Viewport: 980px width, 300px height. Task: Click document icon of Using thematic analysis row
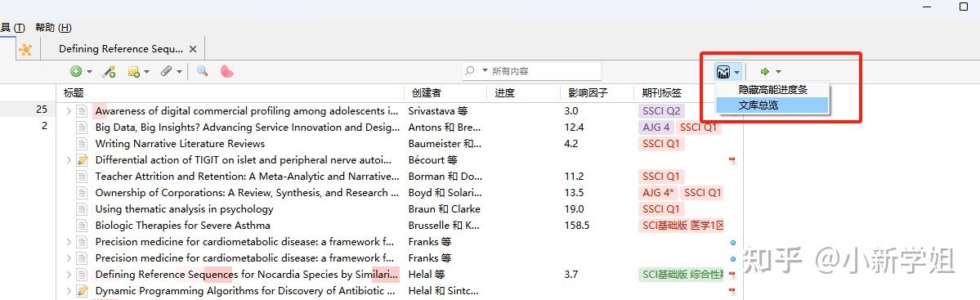click(x=82, y=208)
